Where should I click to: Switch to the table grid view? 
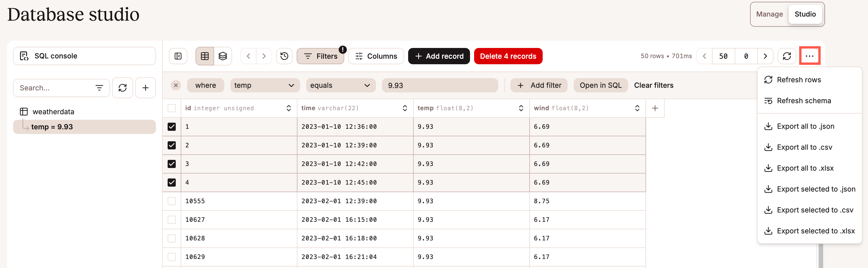click(x=204, y=56)
